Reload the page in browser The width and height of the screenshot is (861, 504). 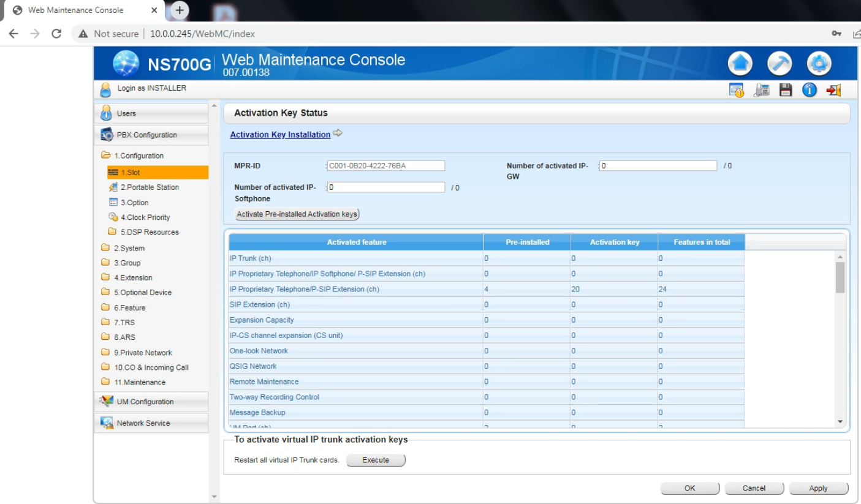[x=56, y=34]
